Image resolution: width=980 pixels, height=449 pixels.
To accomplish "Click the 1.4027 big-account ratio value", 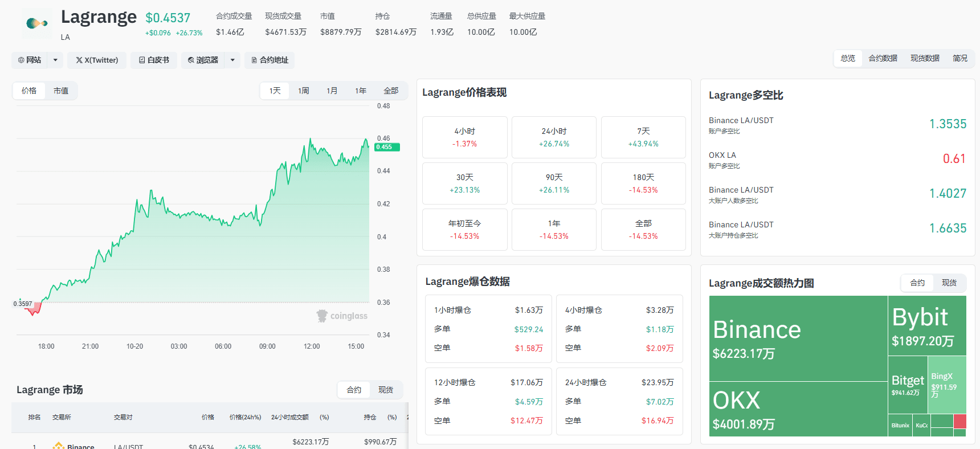I will coord(948,194).
